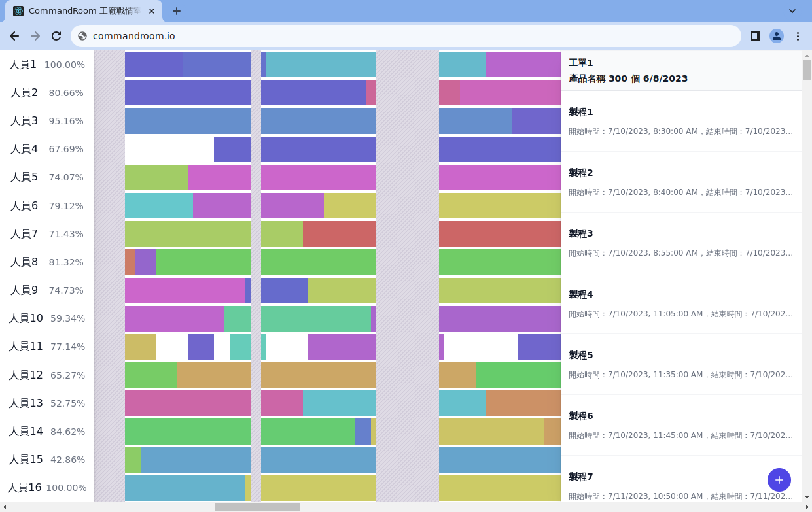This screenshot has width=812, height=512.
Task: Click the browser forward arrow
Action: point(35,36)
